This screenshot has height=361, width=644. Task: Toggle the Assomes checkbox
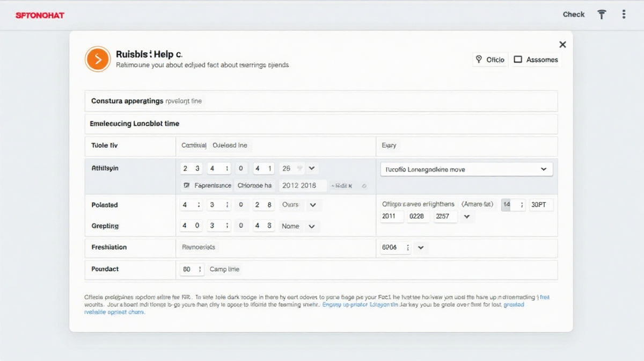pos(518,60)
